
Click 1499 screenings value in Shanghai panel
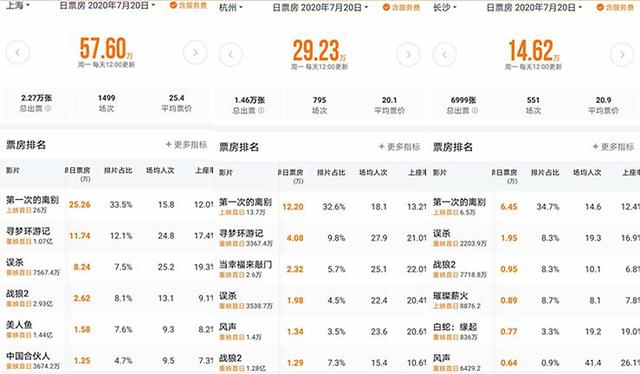point(107,98)
